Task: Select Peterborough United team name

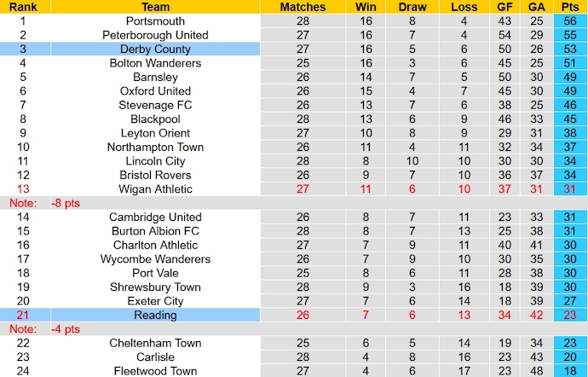Action: tap(155, 35)
